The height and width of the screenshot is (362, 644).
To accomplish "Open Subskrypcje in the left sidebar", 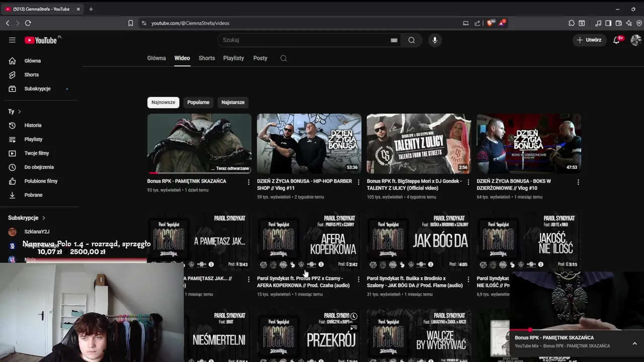I will pos(37,89).
